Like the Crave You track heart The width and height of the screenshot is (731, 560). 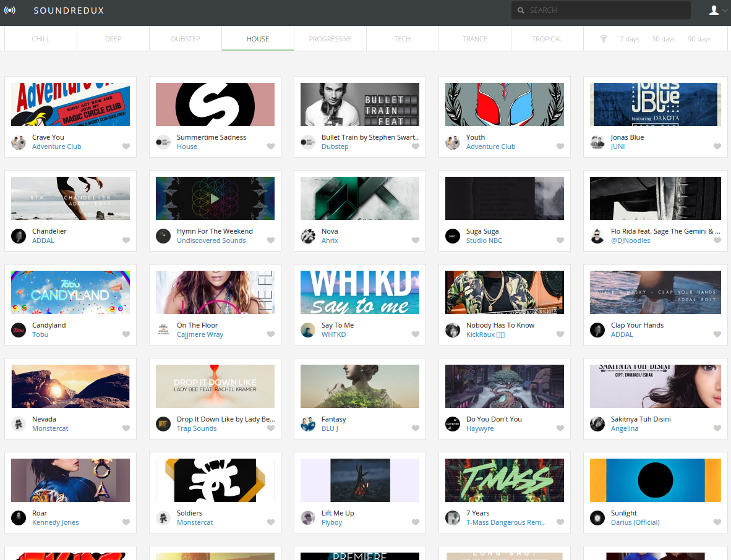[126, 146]
